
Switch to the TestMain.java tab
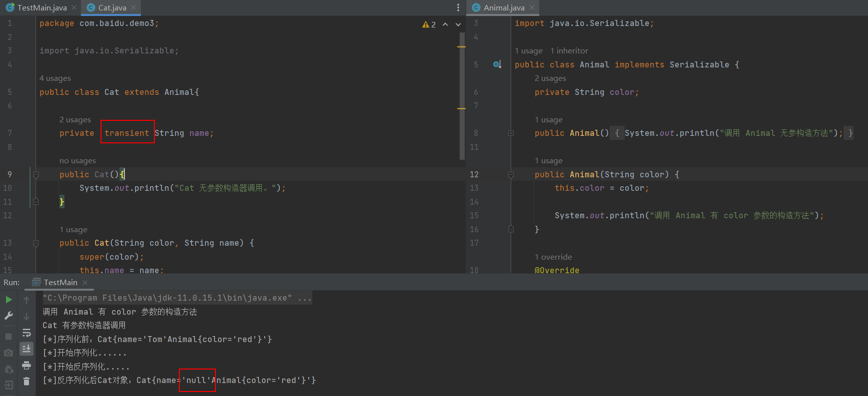42,7
